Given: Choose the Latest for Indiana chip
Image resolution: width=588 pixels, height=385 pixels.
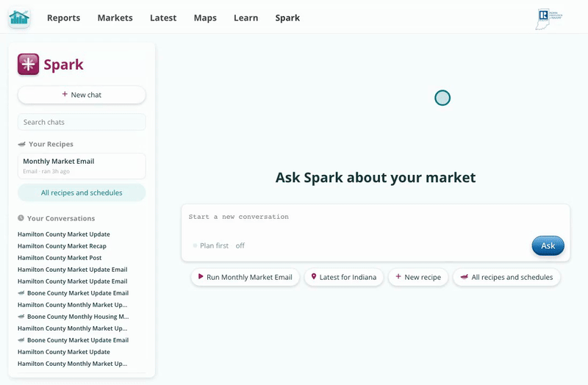Looking at the screenshot, I should click(x=344, y=278).
